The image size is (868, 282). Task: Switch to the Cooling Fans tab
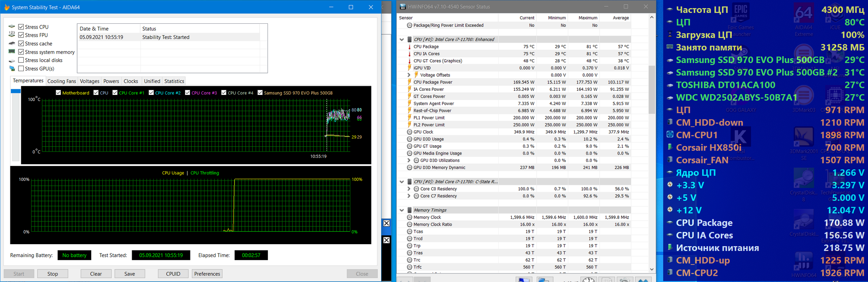pyautogui.click(x=62, y=81)
